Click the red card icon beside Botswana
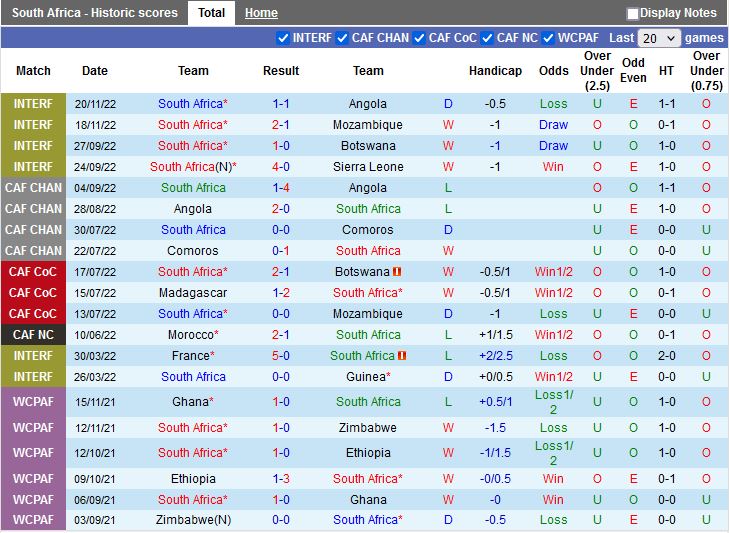The height and width of the screenshot is (533, 729). (x=397, y=272)
